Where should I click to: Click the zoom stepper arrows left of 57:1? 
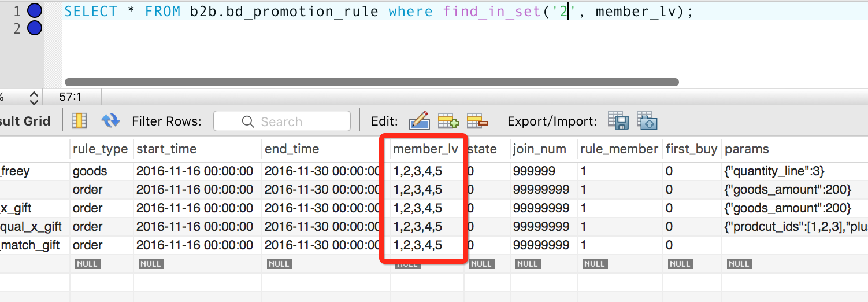(34, 97)
